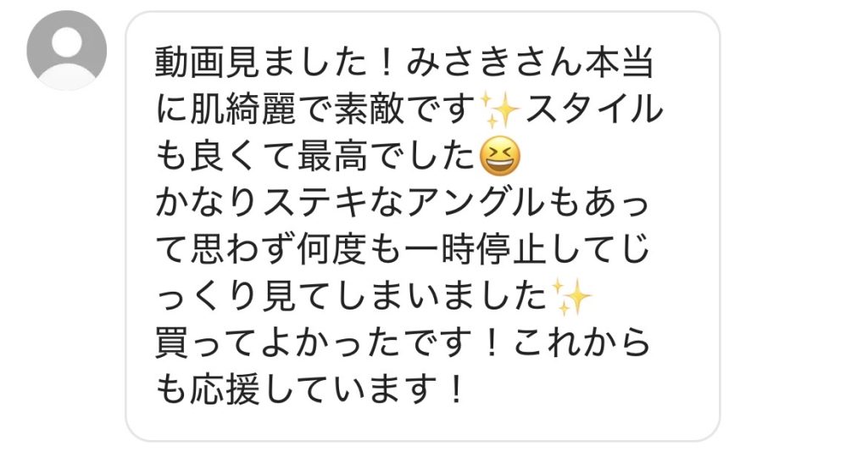Viewport: 868px width, 452px height.
Task: Click the word スタイル in the message
Action: 593,109
